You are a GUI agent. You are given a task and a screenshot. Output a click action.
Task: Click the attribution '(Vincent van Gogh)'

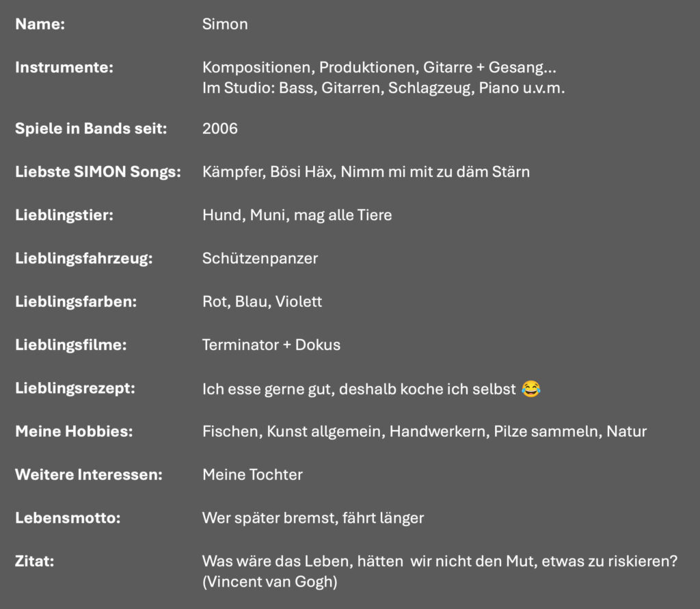click(x=270, y=582)
